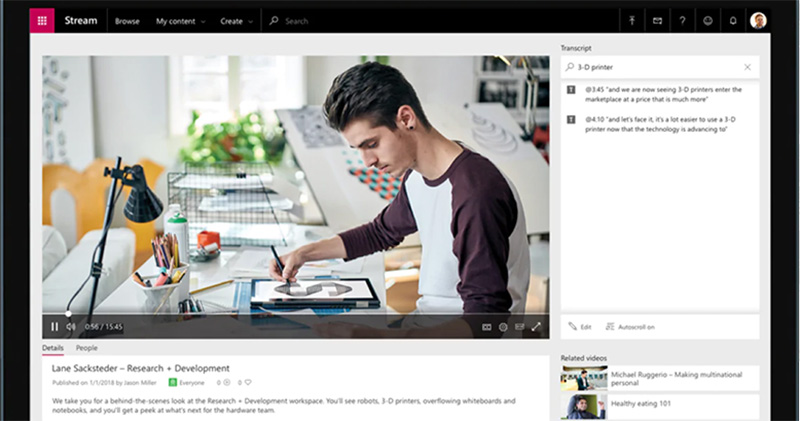The image size is (800, 421).
Task: Open the app launcher waffle icon
Action: 42,20
